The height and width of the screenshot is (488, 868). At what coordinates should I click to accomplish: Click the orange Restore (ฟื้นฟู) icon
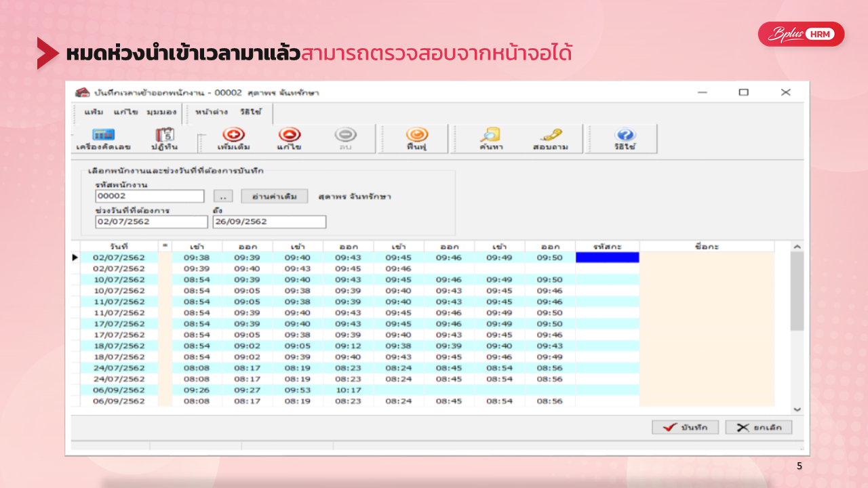[x=416, y=135]
